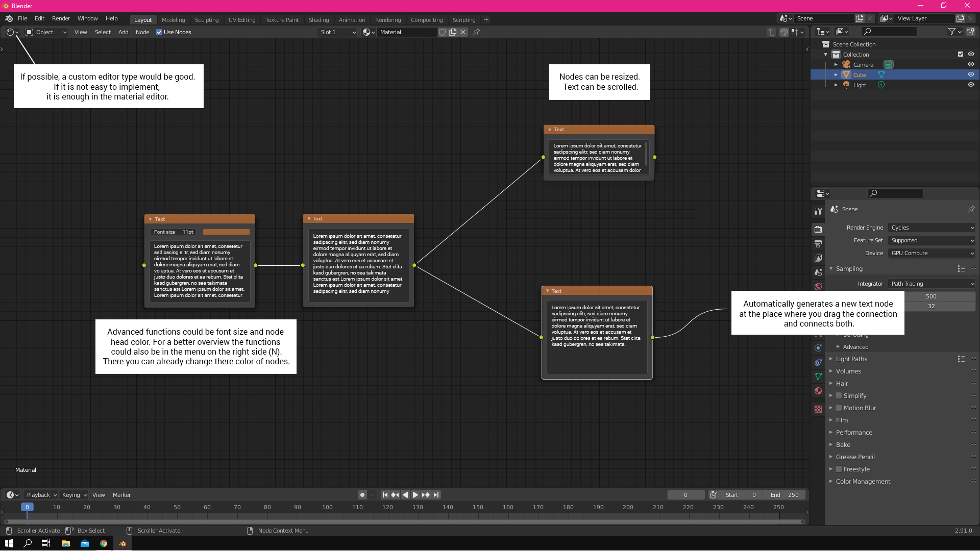The image size is (980, 551).
Task: Open the Integrator dropdown showing Path Tracing
Action: tap(932, 284)
